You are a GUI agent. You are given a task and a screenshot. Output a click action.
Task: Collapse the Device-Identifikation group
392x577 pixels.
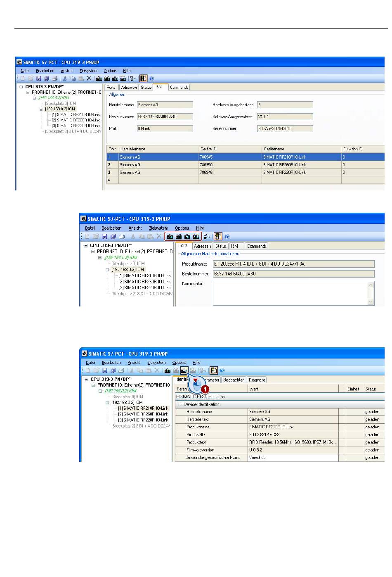[182, 404]
